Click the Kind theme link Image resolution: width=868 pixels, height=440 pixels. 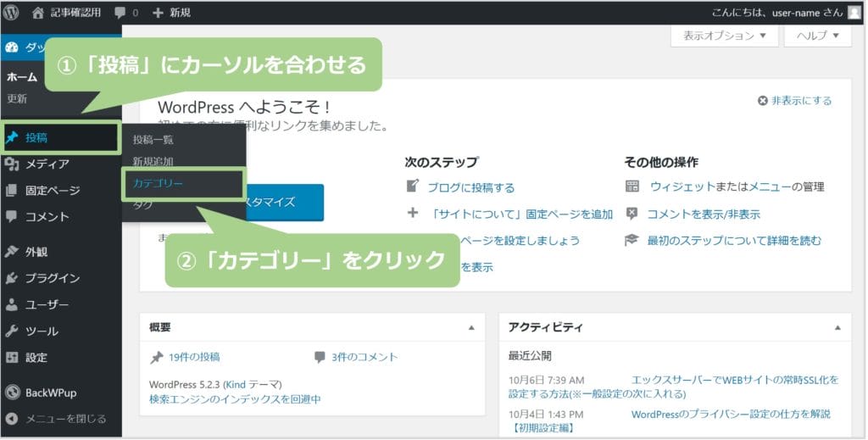coord(235,385)
